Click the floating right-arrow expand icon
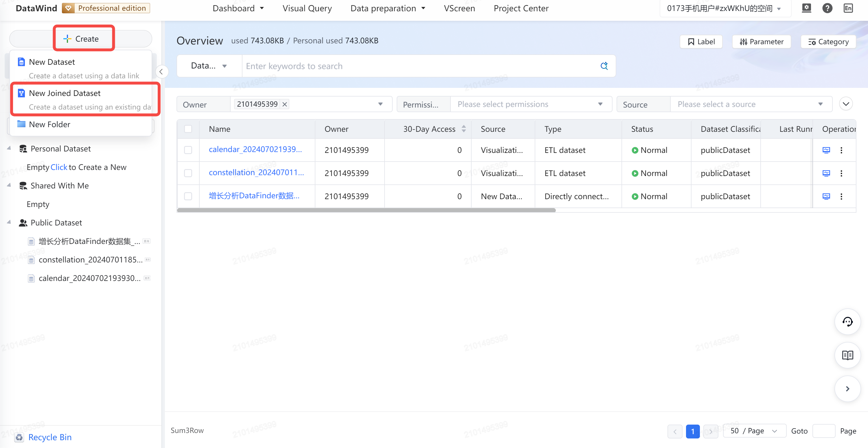 [x=847, y=389]
